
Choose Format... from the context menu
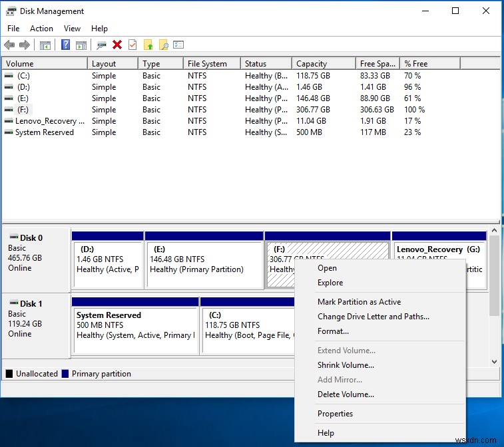[x=333, y=331]
